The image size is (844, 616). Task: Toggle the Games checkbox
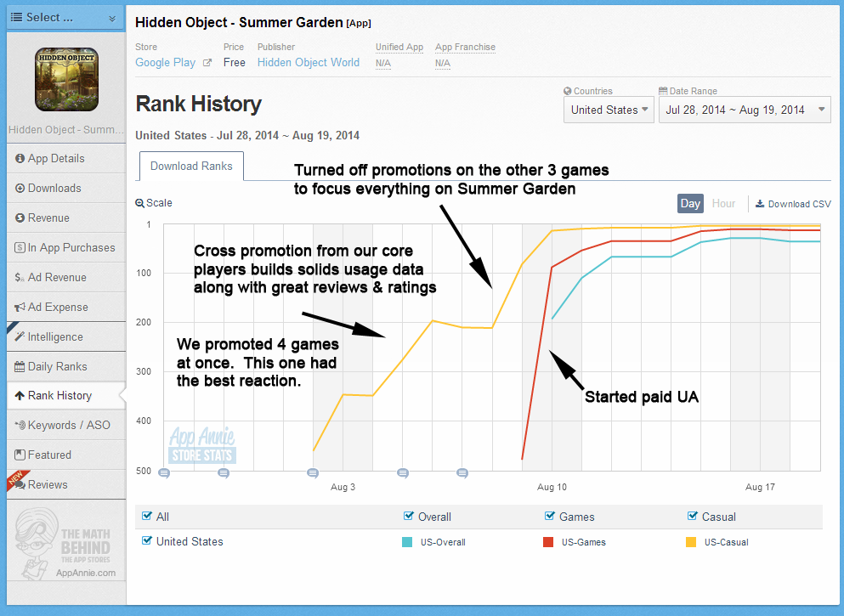click(550, 516)
